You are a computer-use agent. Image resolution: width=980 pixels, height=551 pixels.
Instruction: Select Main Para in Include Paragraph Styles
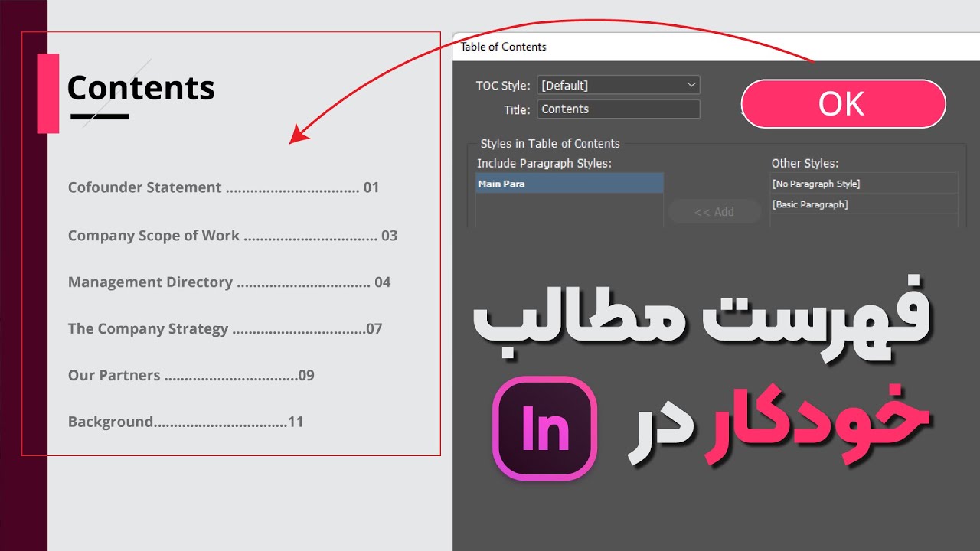570,184
